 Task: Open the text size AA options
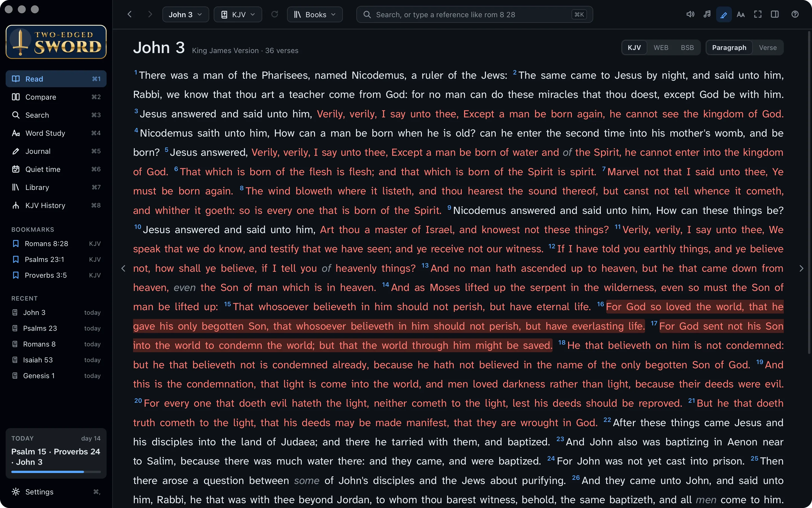click(741, 14)
